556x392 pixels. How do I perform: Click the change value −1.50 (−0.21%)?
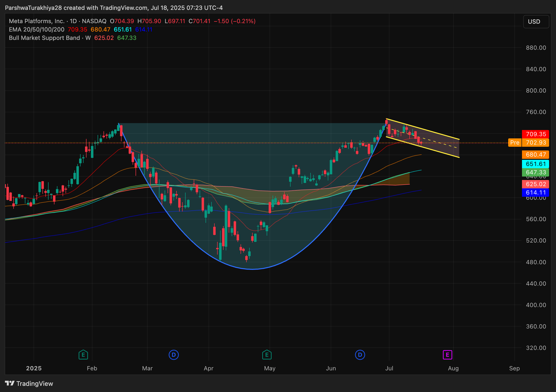tap(235, 21)
